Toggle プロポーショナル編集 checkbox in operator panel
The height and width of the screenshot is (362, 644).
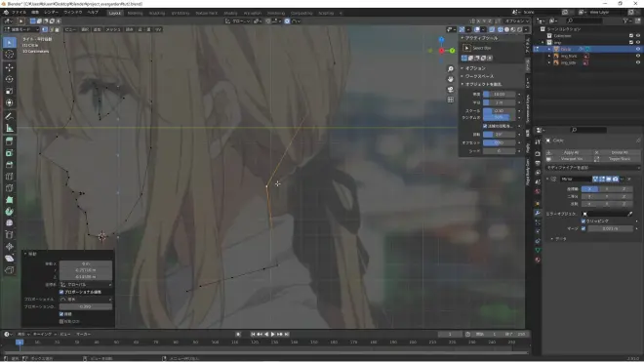click(61, 292)
